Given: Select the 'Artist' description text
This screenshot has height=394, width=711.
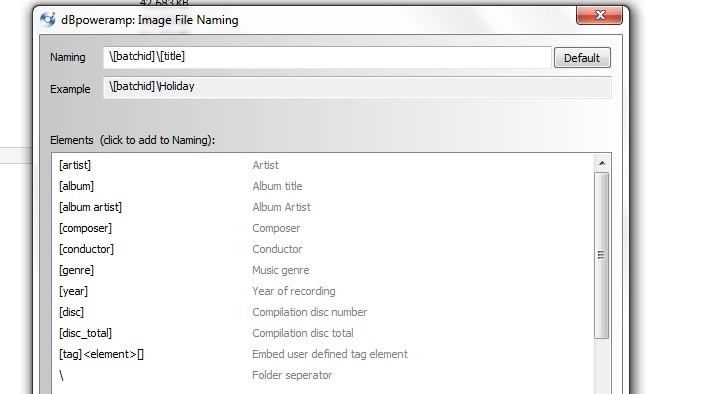Looking at the screenshot, I should [x=265, y=165].
